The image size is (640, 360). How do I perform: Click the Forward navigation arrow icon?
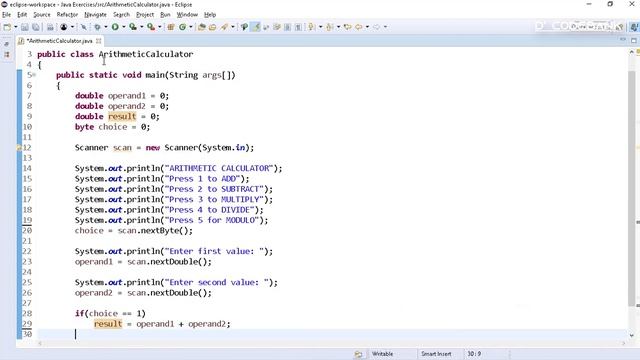tap(376, 27)
